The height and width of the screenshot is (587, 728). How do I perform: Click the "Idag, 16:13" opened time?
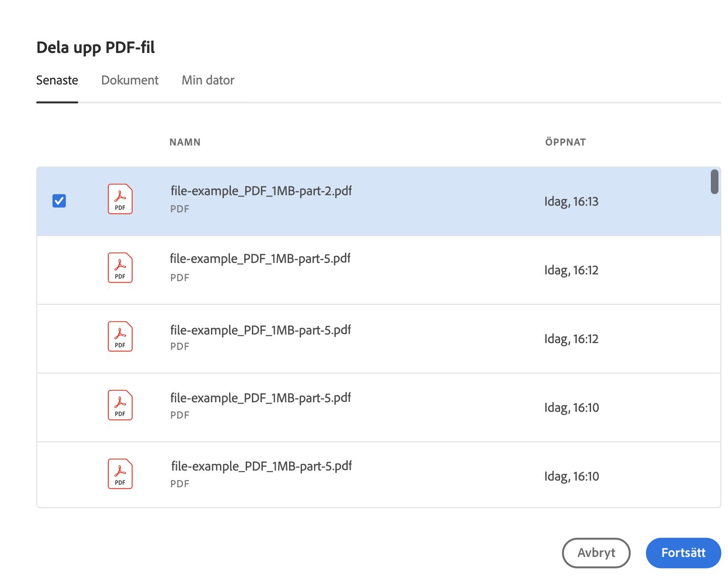click(x=571, y=201)
